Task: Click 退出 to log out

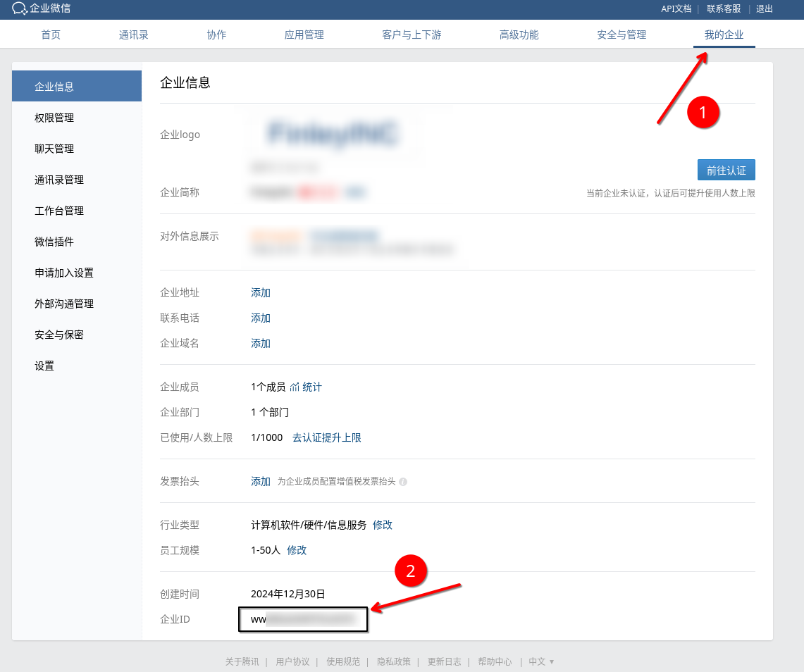Action: [764, 9]
